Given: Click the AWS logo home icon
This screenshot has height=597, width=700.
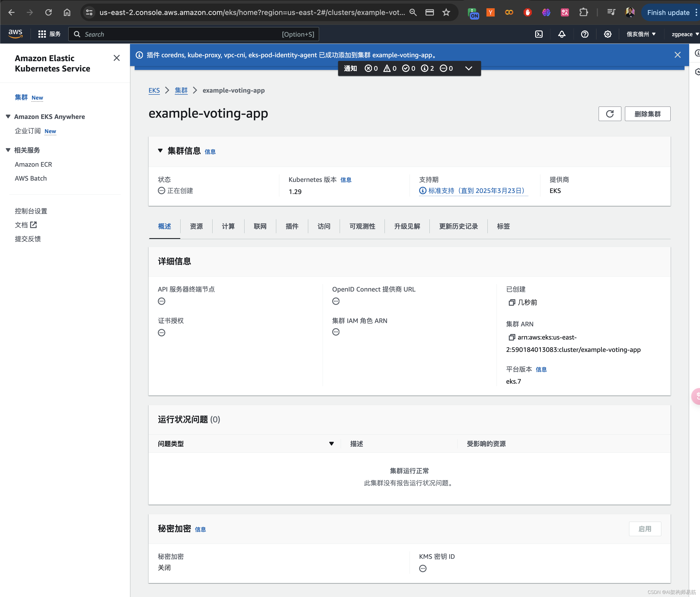Looking at the screenshot, I should point(15,34).
